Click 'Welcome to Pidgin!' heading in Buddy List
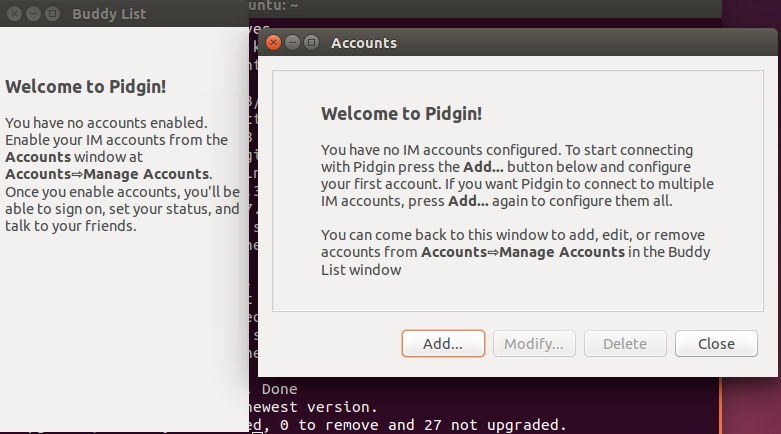 click(x=86, y=86)
